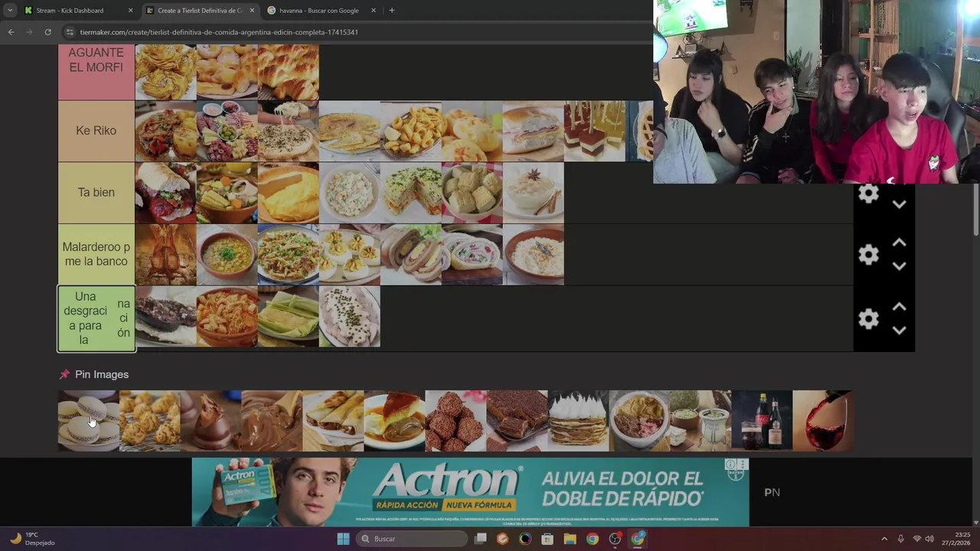Select Malarderoo tier label
The width and height of the screenshot is (980, 551).
[96, 254]
